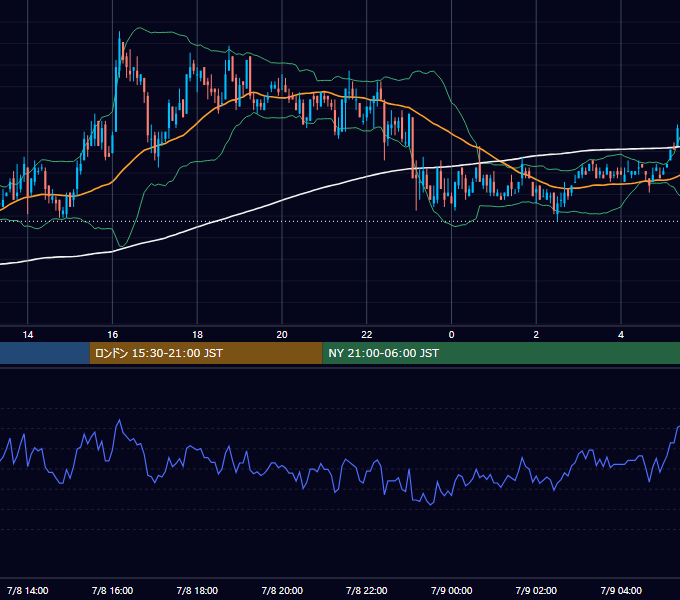
Task: Click the NY 21:00-06:00 JST session bar
Action: tap(501, 353)
